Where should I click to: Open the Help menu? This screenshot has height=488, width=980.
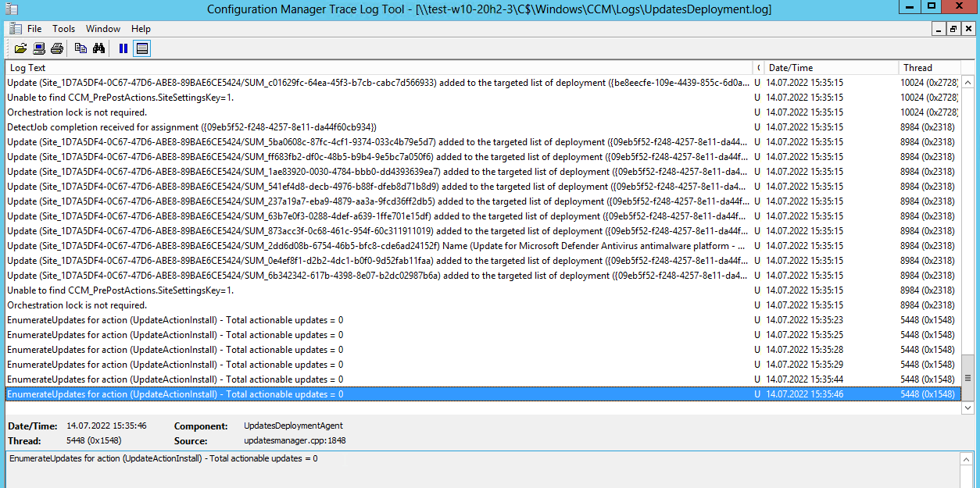point(140,28)
